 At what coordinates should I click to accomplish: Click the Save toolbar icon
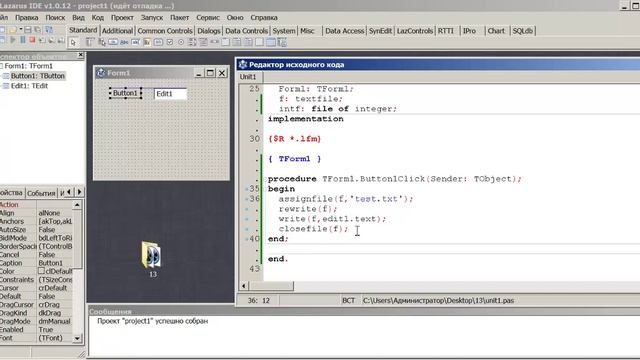tap(28, 30)
